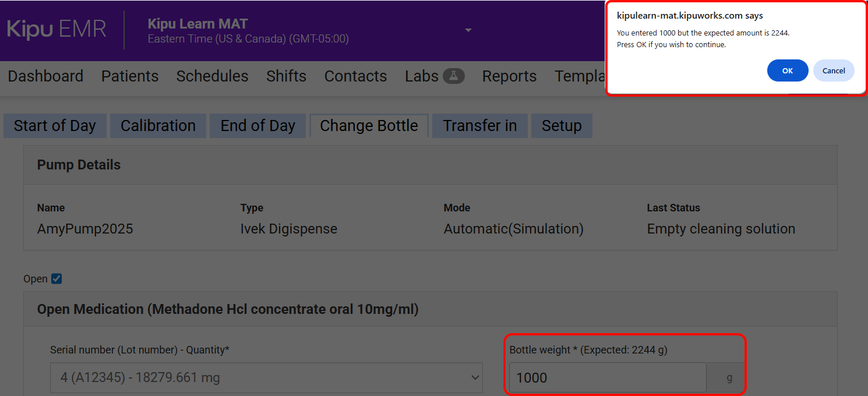Open the Setup tab
Viewport: 868px width, 396px height.
click(562, 126)
